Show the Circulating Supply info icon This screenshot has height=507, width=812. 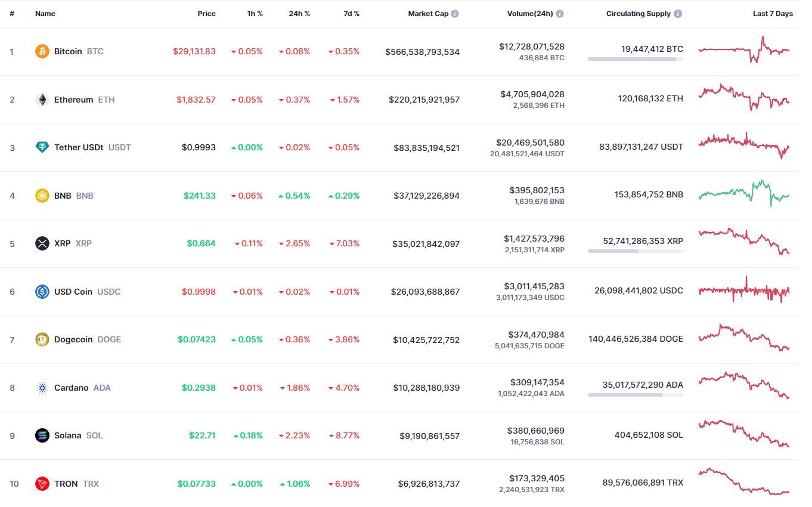[678, 14]
